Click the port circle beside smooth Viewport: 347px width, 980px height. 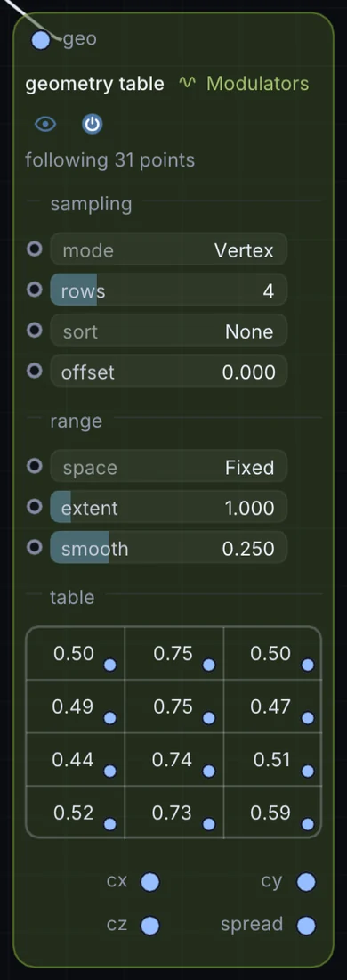point(35,548)
